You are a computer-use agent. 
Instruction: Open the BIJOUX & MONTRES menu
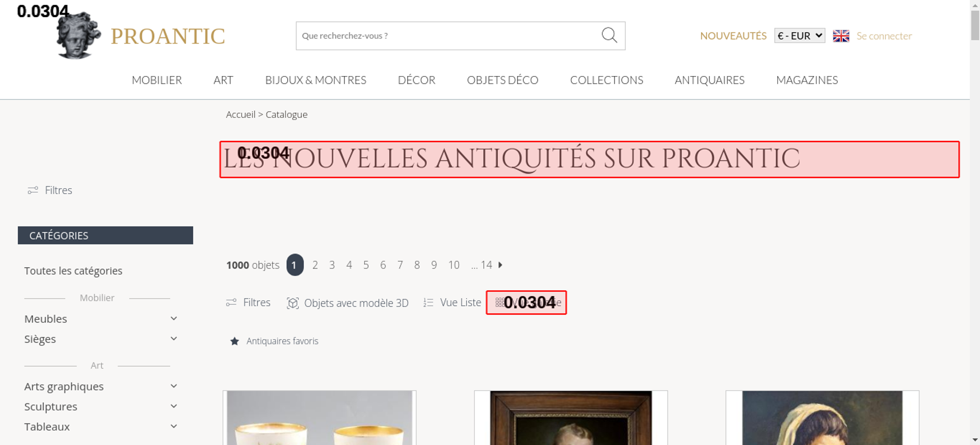point(316,80)
